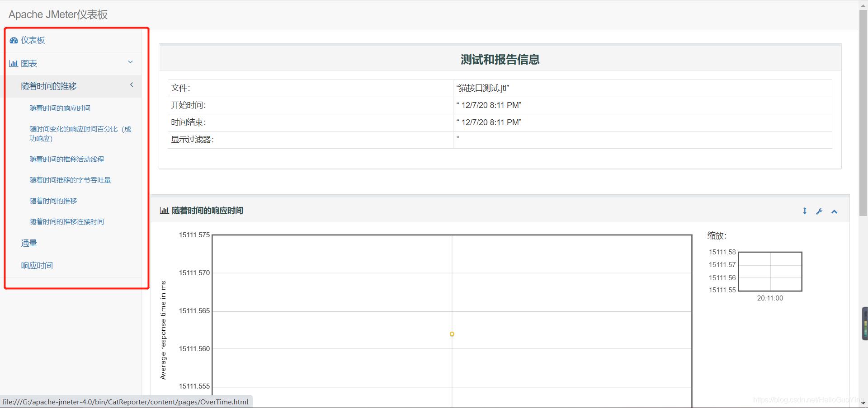Click the 文件 row label
This screenshot has width=868, height=408.
[180, 88]
